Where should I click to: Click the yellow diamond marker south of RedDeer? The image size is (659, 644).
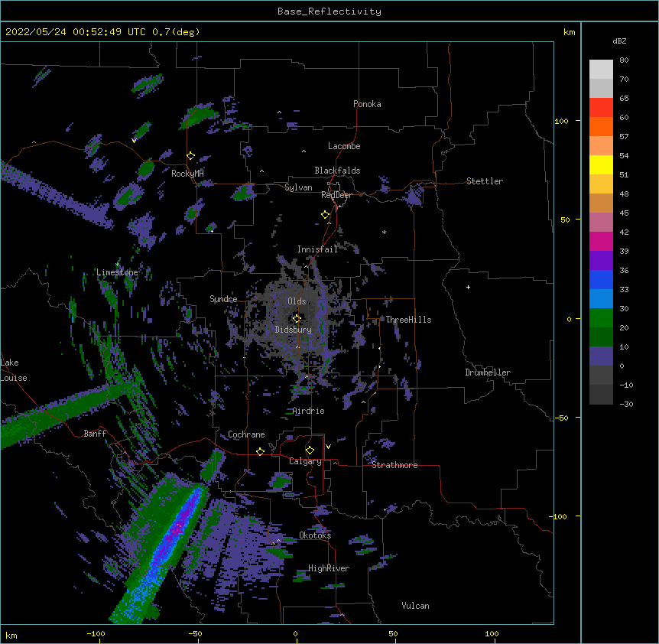[326, 215]
